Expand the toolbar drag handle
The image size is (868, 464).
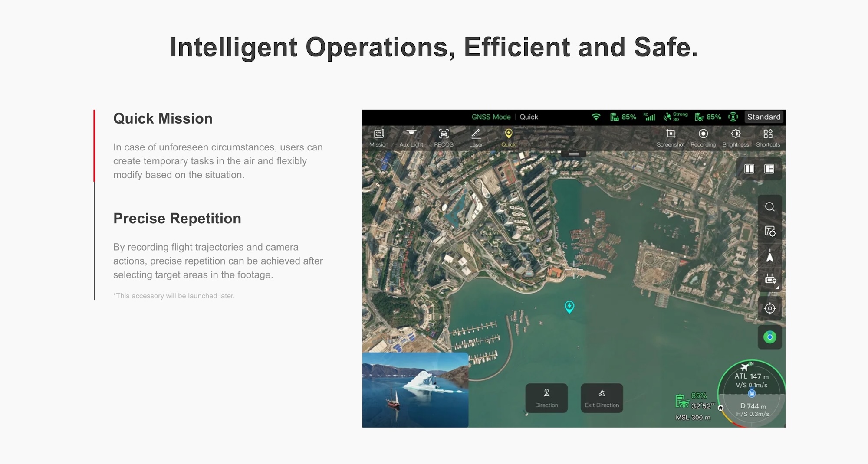pos(573,154)
